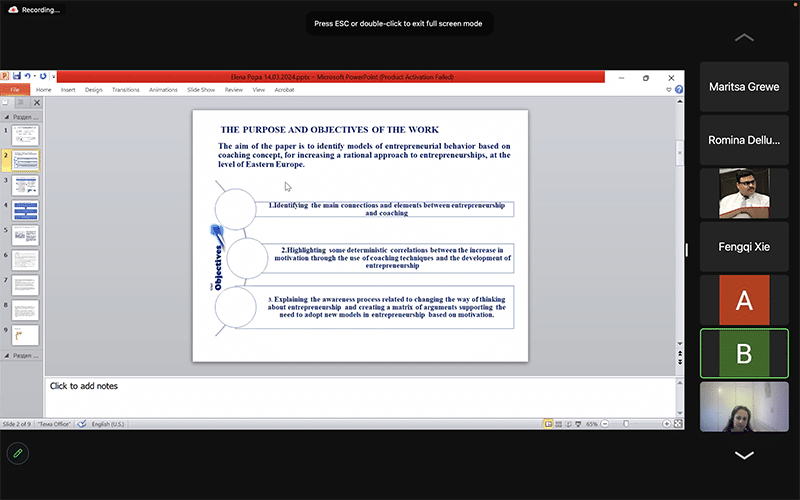Switch slide pane to Outline tab
The width and height of the screenshot is (800, 500).
(19, 102)
